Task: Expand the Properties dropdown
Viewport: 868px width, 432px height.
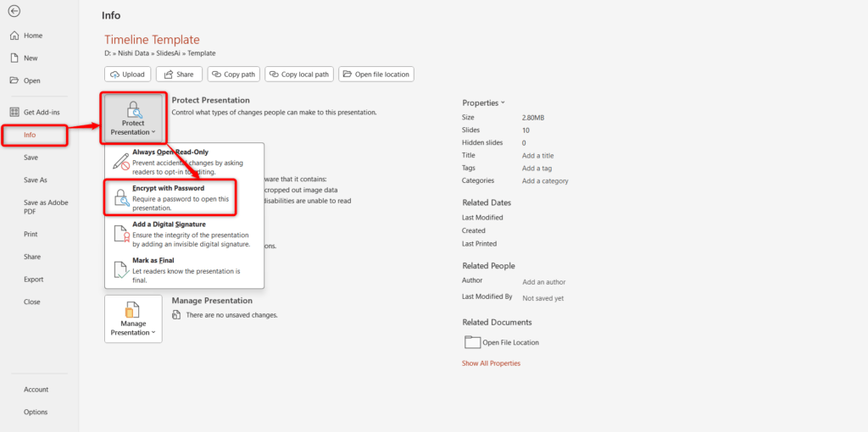Action: pyautogui.click(x=483, y=102)
